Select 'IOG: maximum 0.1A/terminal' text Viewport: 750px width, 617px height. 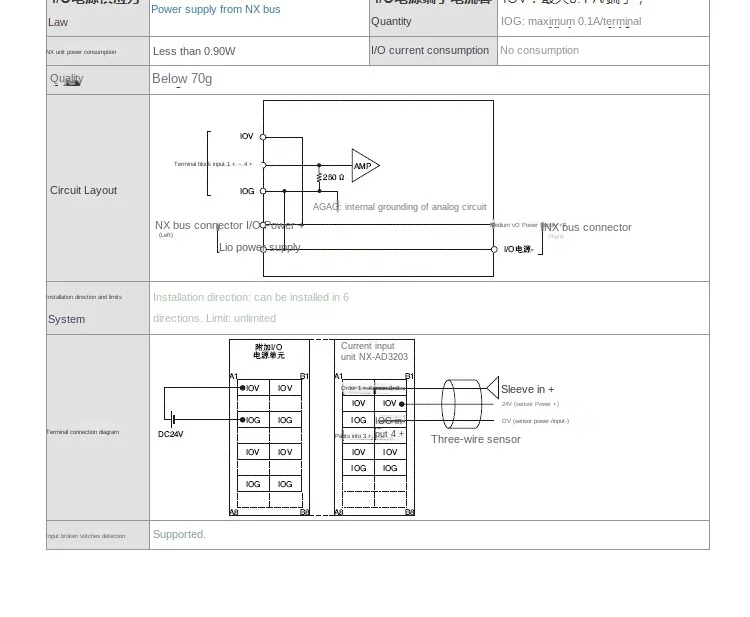click(571, 22)
